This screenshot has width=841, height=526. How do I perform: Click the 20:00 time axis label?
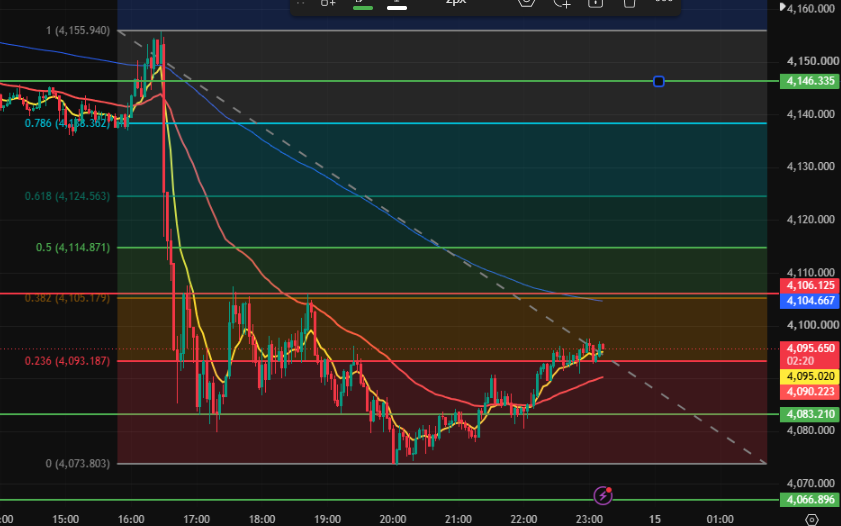pos(393,519)
